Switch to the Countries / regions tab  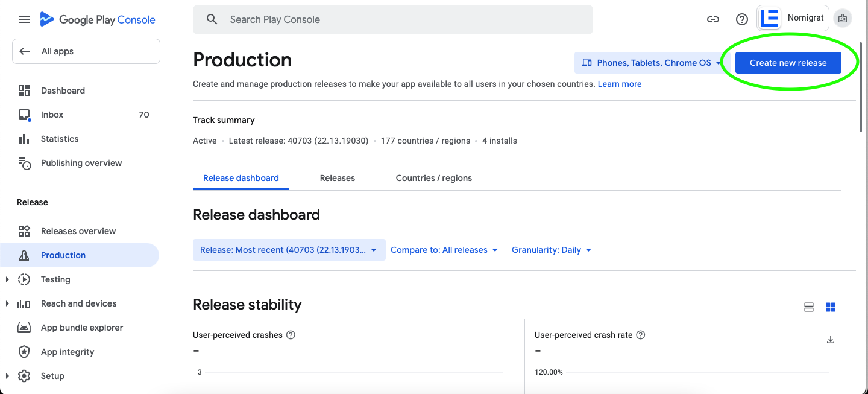point(434,178)
